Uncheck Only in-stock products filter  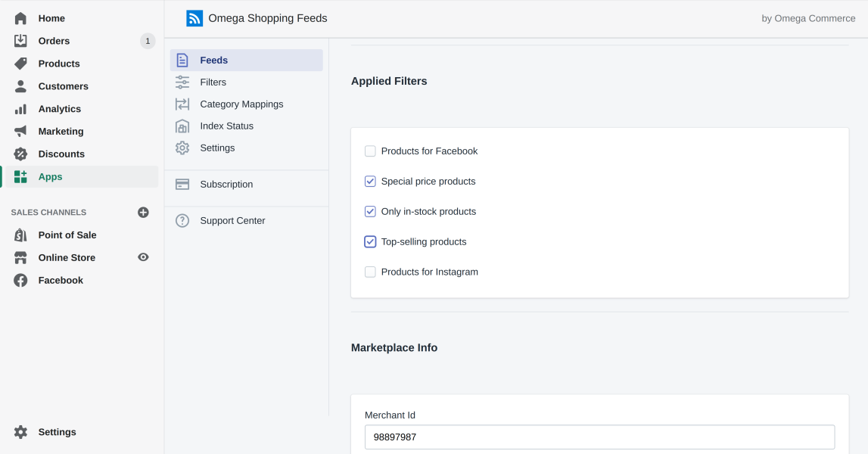(370, 212)
